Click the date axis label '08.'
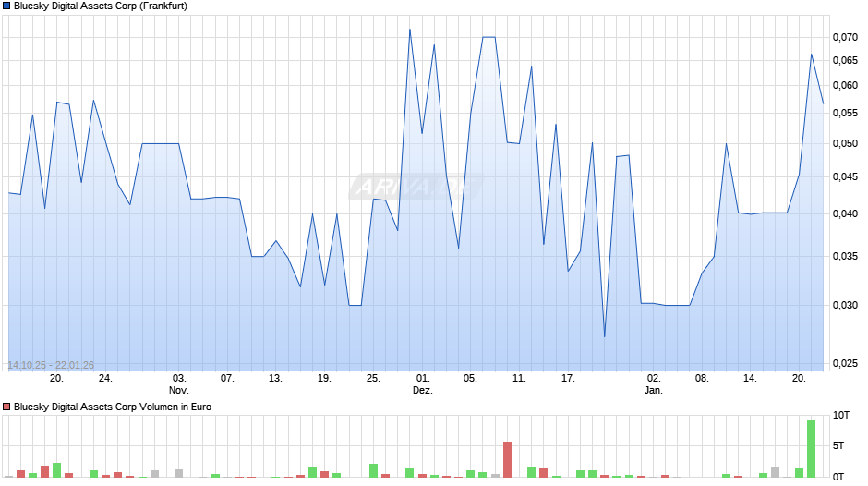 pos(702,379)
